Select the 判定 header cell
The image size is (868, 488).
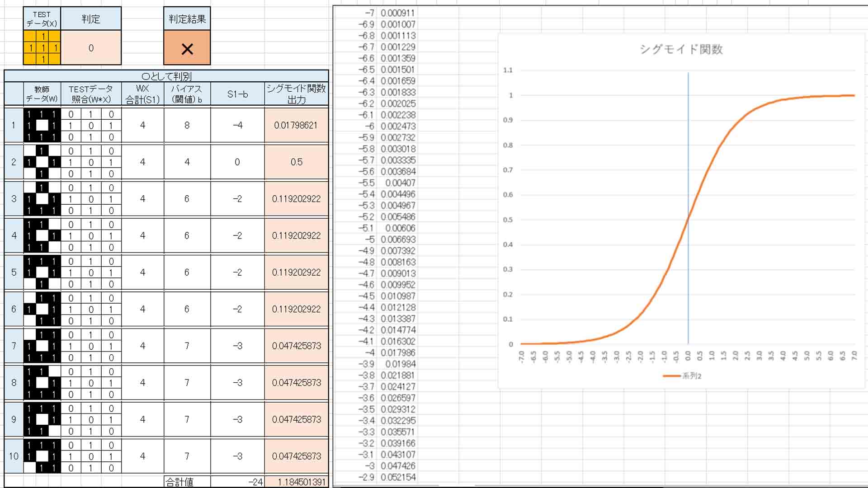(91, 19)
